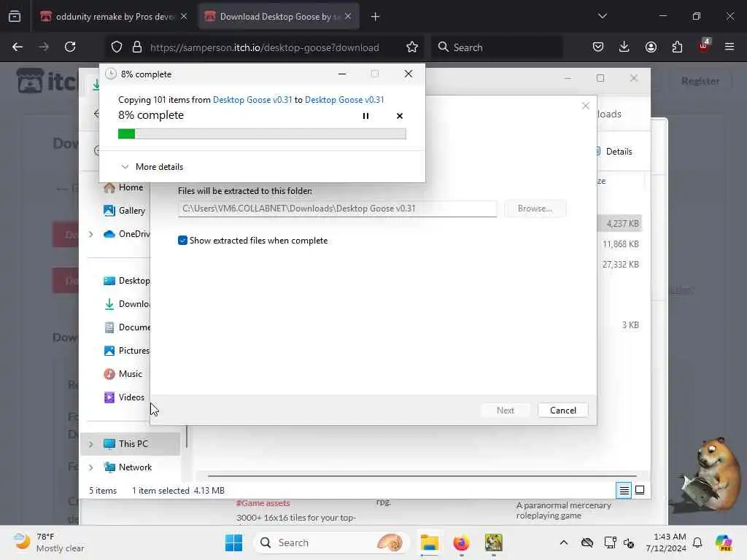Switch Explorer to details list view
Screen dimensions: 747x560
click(624, 490)
